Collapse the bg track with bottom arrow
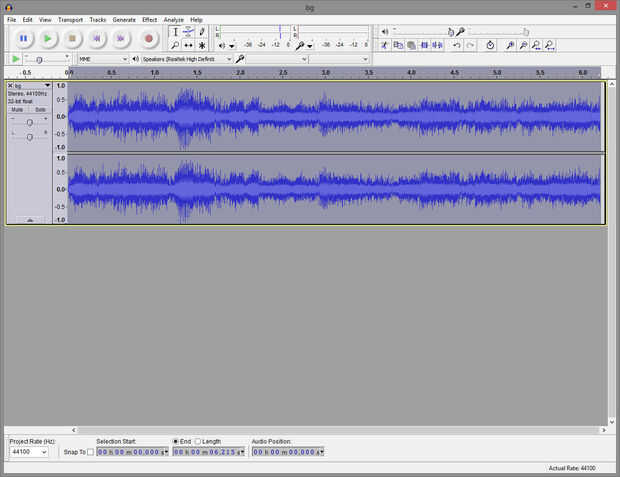The height and width of the screenshot is (477, 620). (x=30, y=220)
